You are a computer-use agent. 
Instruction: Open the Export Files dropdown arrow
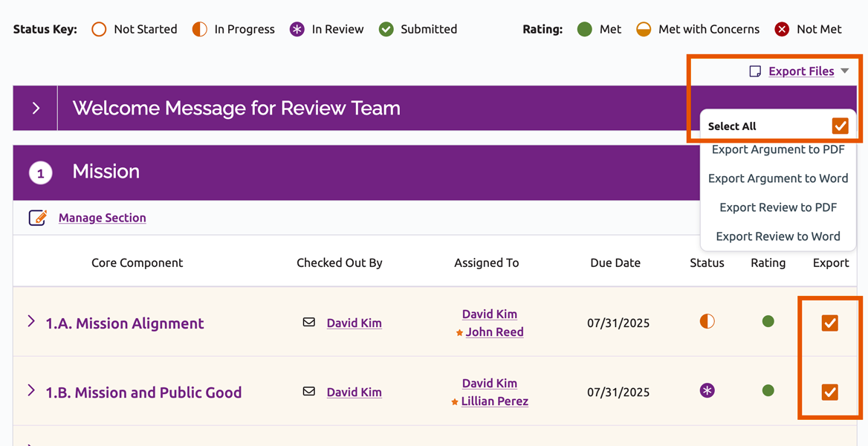pyautogui.click(x=845, y=71)
